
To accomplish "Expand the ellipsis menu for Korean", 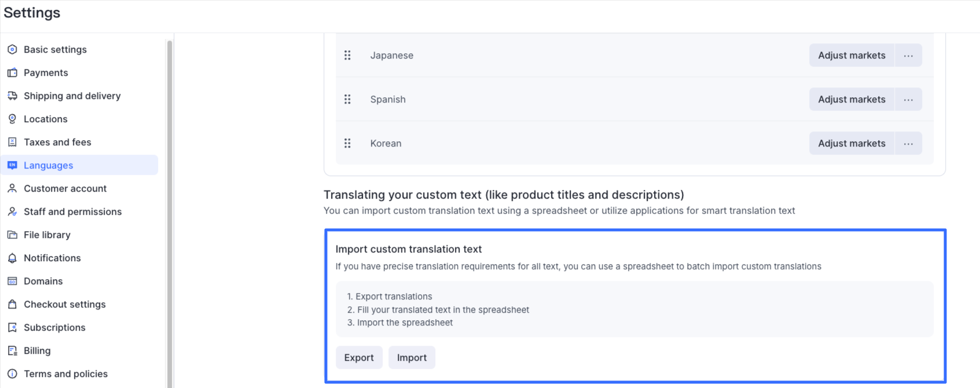I will (x=908, y=144).
